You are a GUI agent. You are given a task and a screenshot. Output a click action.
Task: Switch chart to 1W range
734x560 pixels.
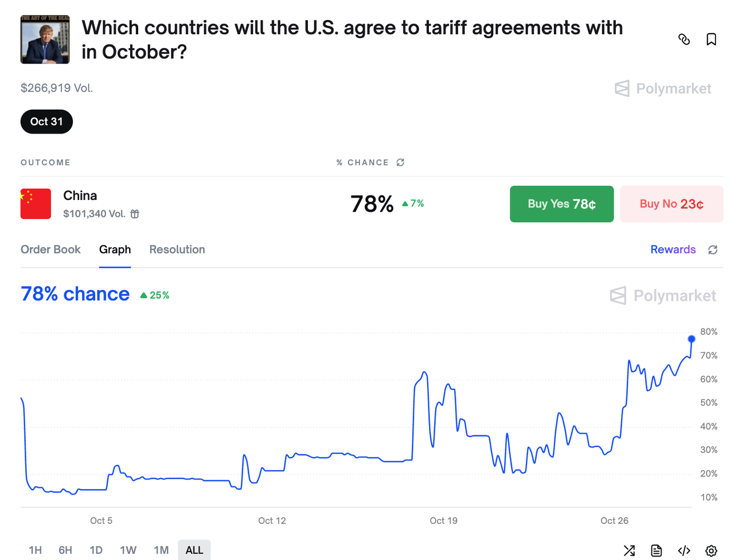click(x=128, y=550)
